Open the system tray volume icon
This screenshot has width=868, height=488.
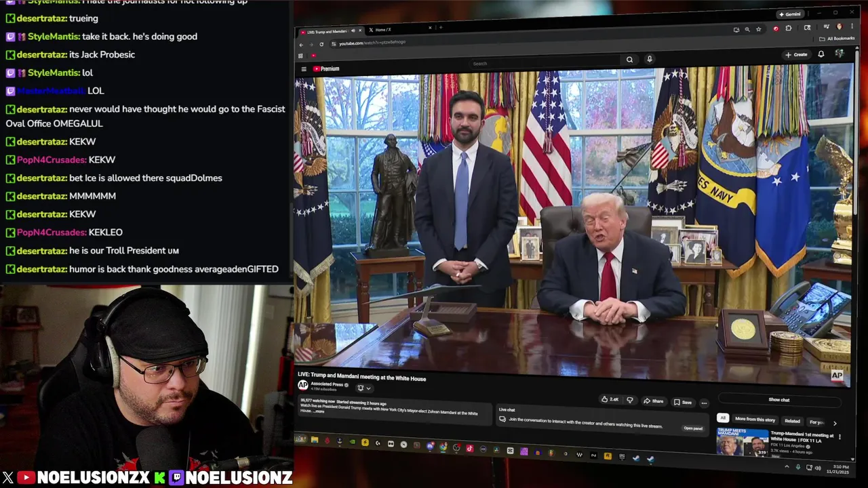pos(818,468)
